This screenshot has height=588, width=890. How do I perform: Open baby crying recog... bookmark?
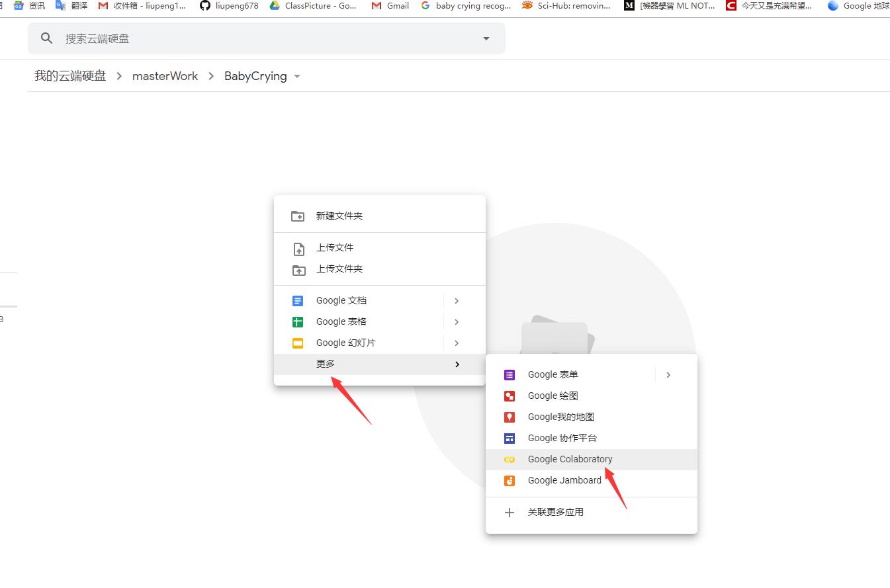pyautogui.click(x=466, y=5)
